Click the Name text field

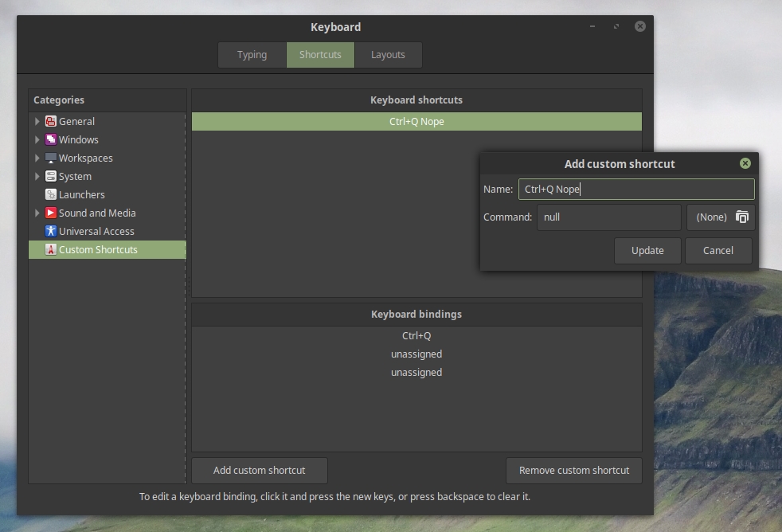635,190
